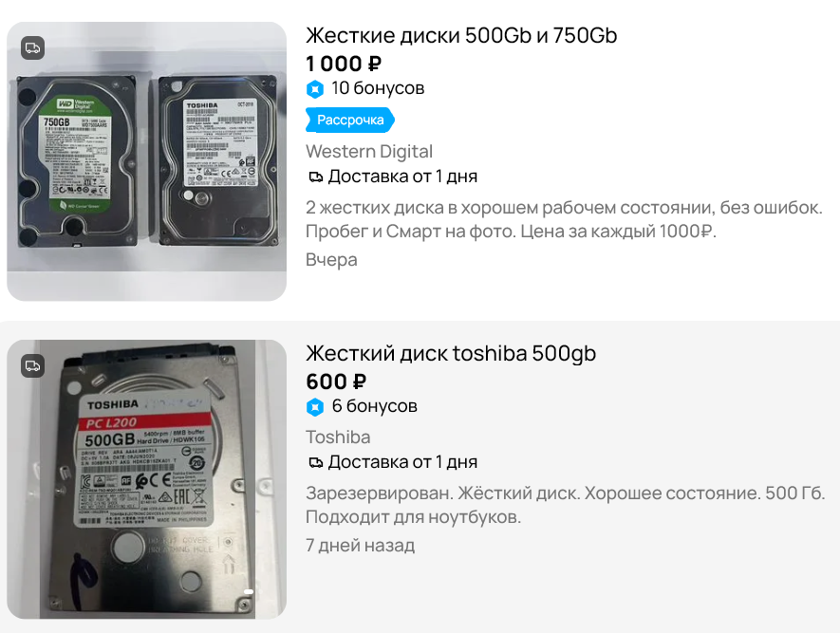The height and width of the screenshot is (633, 840).
Task: Click delivery icon beside second Доставка от 1 дня
Action: pyautogui.click(x=316, y=462)
